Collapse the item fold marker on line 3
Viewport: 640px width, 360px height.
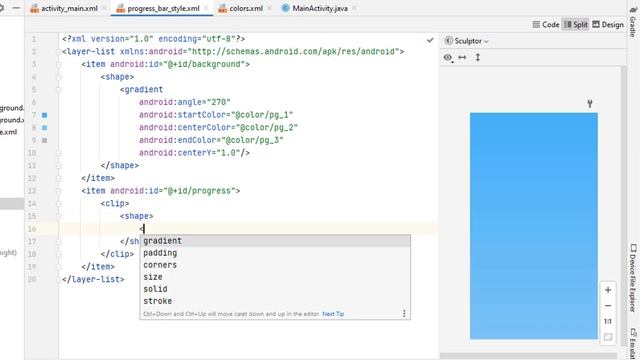[x=58, y=64]
